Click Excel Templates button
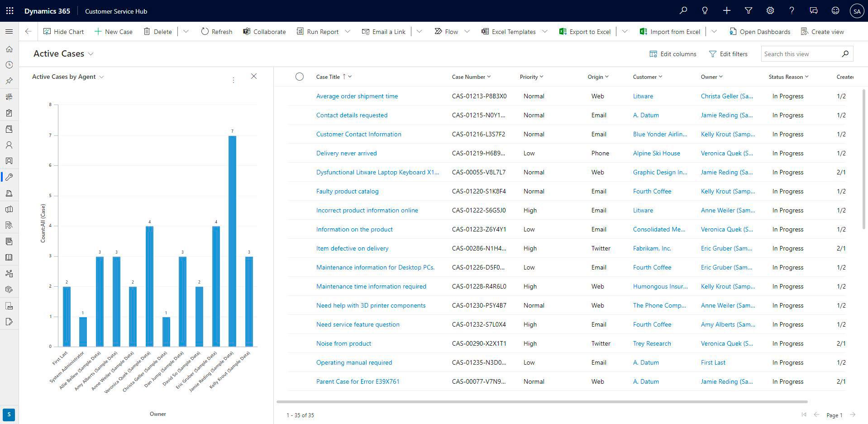The width and height of the screenshot is (868, 424). 508,31
